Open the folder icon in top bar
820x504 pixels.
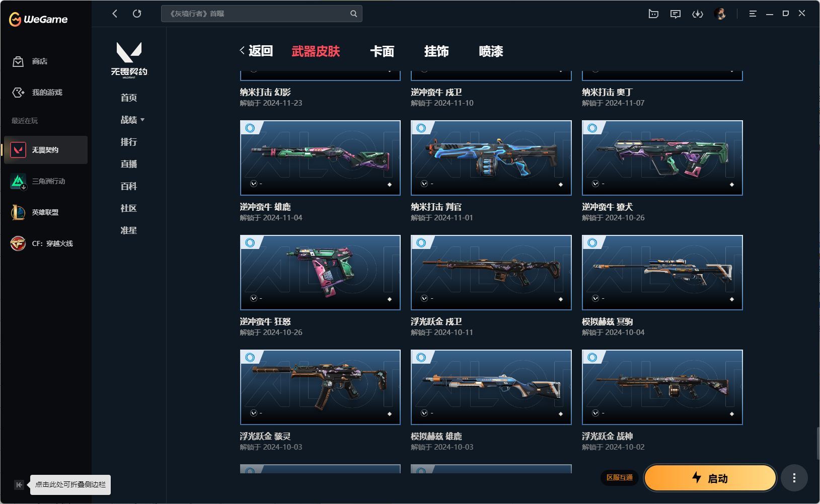click(653, 14)
